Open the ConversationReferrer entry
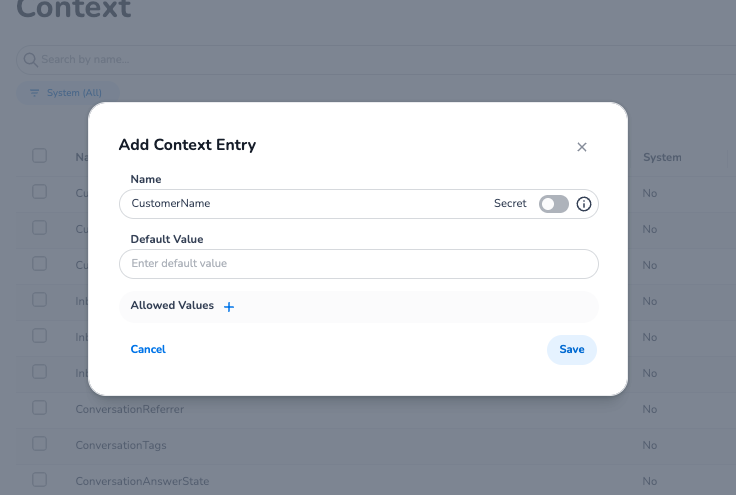 pyautogui.click(x=130, y=409)
